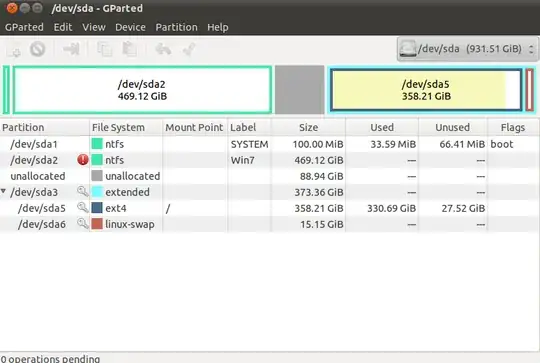
Task: Click the 88.94 GiB size value
Action: click(x=322, y=176)
